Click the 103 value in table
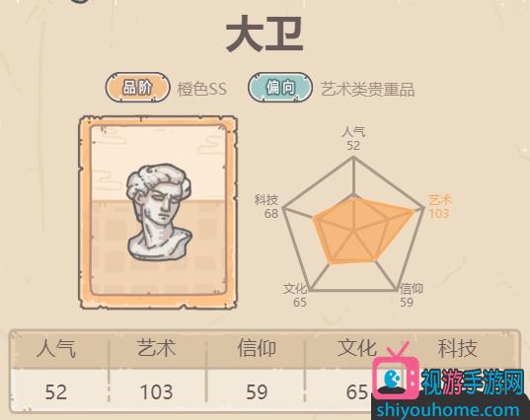 (157, 392)
